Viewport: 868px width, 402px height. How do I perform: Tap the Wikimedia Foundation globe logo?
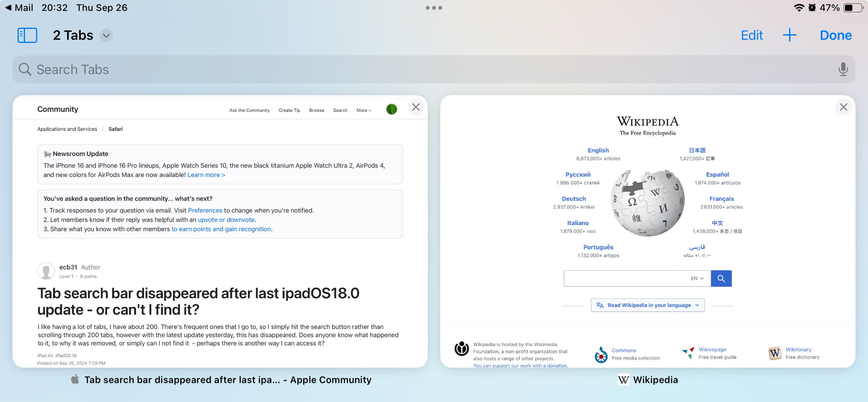461,349
